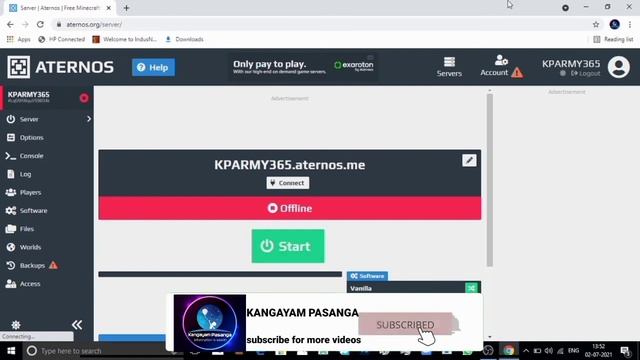Click the Backups warning icon
The width and height of the screenshot is (640, 360).
point(53,265)
